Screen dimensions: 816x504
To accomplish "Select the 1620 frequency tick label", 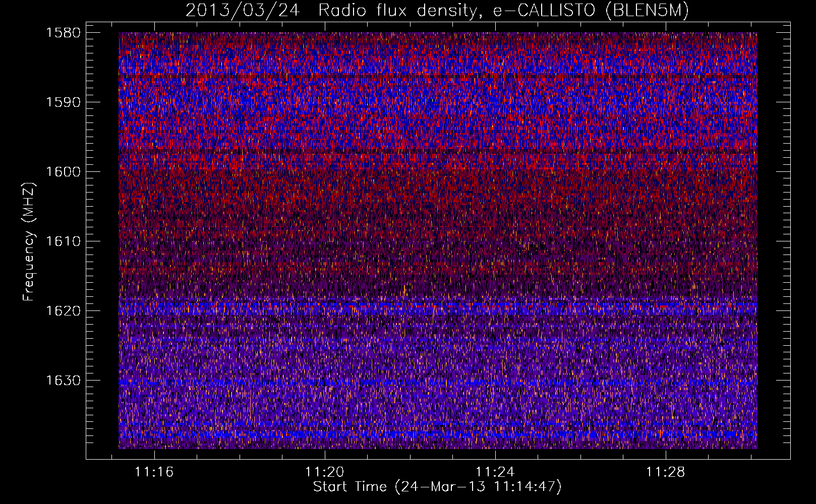I will (63, 311).
